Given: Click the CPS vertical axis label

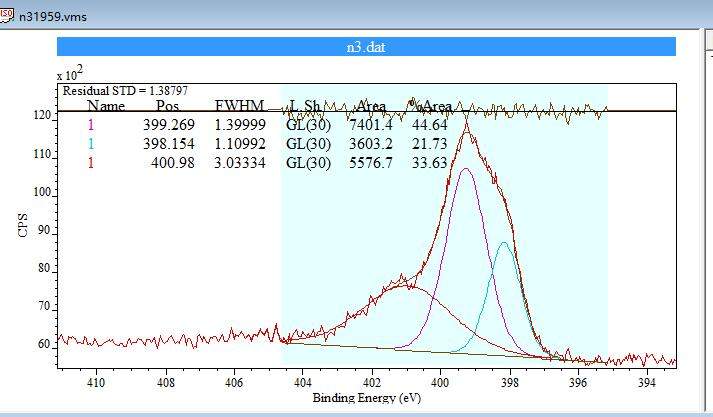Looking at the screenshot, I should click(x=23, y=225).
